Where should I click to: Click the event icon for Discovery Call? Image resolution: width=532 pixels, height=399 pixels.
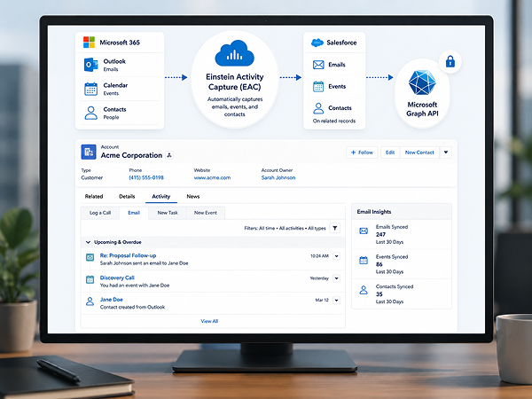pos(90,279)
